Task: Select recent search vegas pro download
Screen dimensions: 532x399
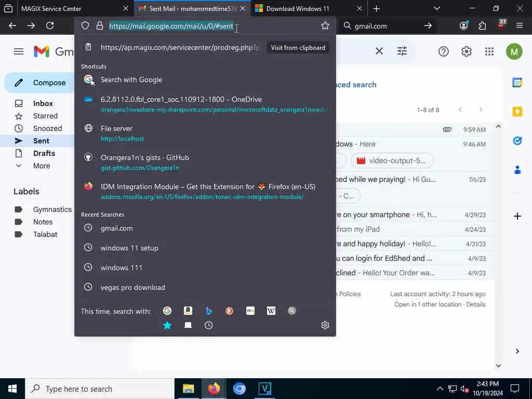Action: tap(205, 287)
